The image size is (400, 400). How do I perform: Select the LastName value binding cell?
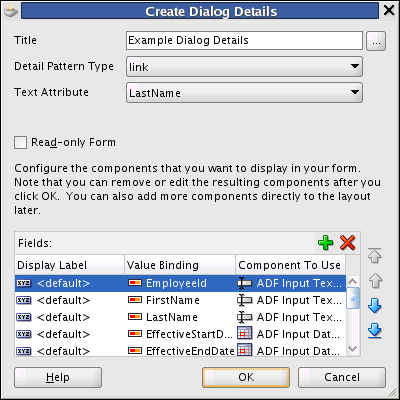pos(180,317)
